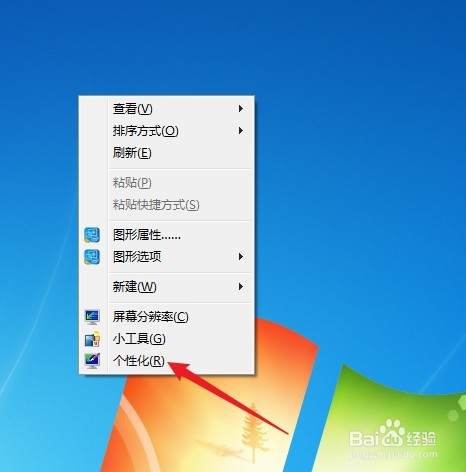Click the greyed-out 粘贴快捷方式(S) entry
Screen dimensions: 466x472
tap(167, 205)
